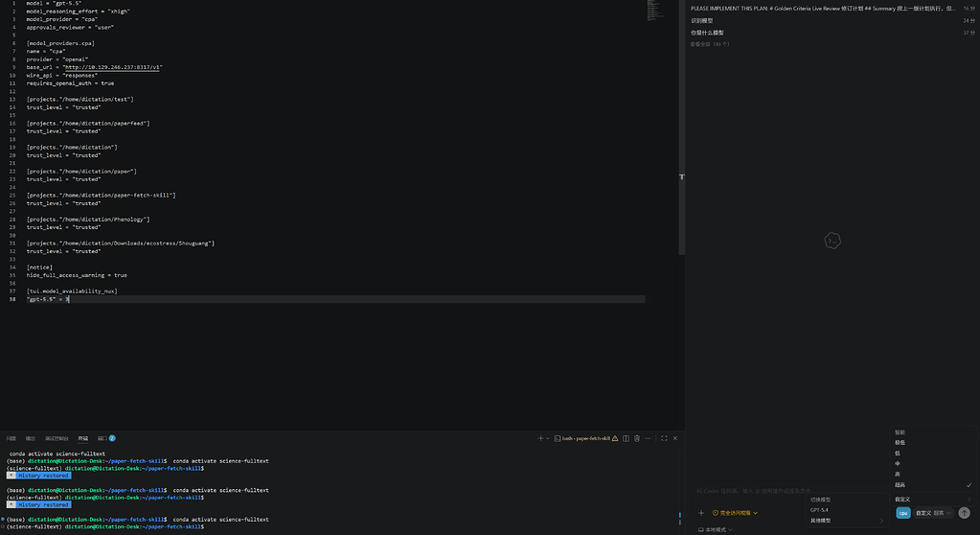Click the requires_openai_auth = true line

[70, 83]
